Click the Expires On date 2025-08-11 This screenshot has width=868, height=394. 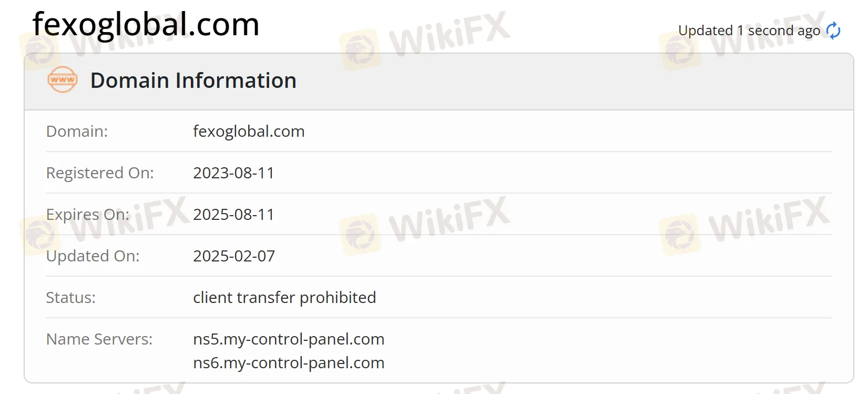233,214
